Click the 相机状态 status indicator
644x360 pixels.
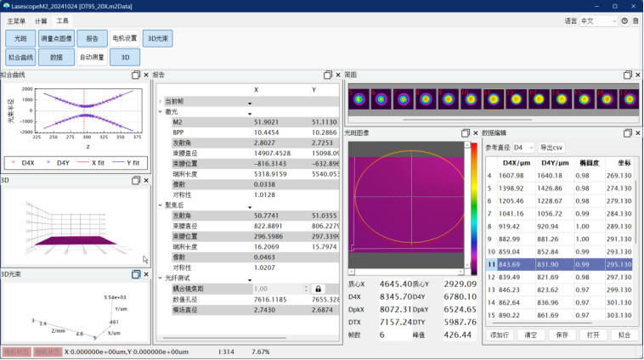click(x=48, y=352)
